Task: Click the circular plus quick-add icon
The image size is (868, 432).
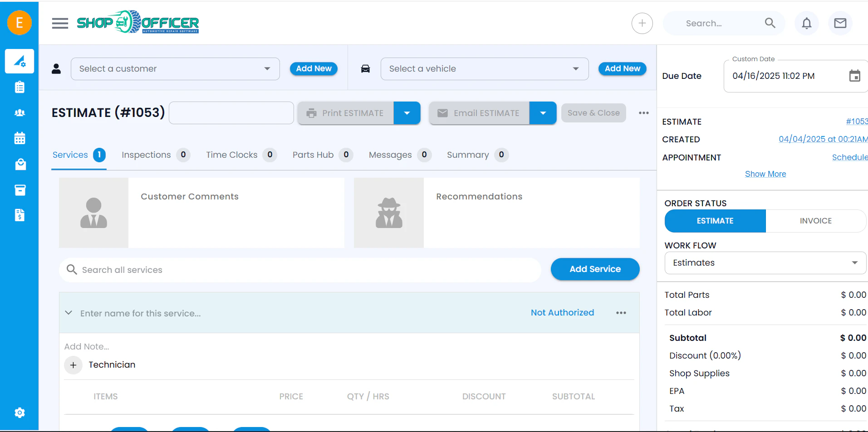Action: (642, 23)
